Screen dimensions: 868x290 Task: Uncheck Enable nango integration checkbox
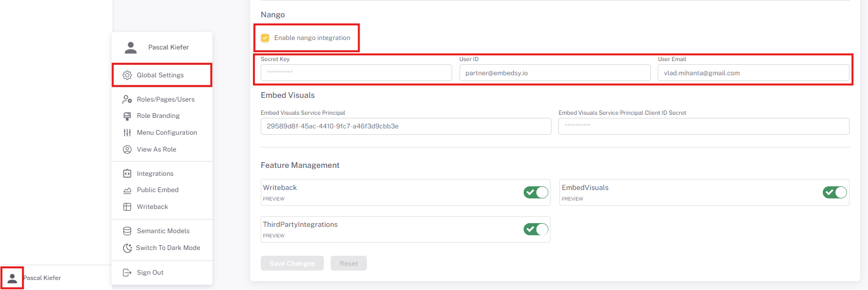pyautogui.click(x=265, y=38)
